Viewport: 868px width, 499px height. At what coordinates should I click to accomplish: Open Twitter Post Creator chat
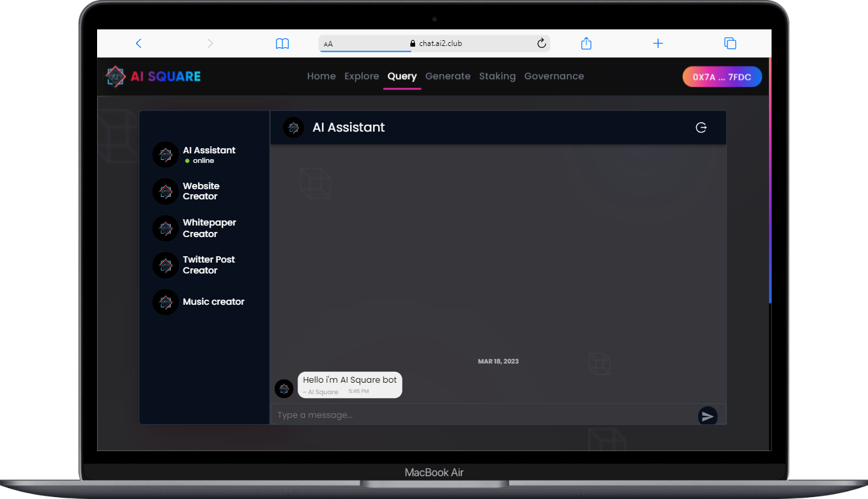(208, 265)
